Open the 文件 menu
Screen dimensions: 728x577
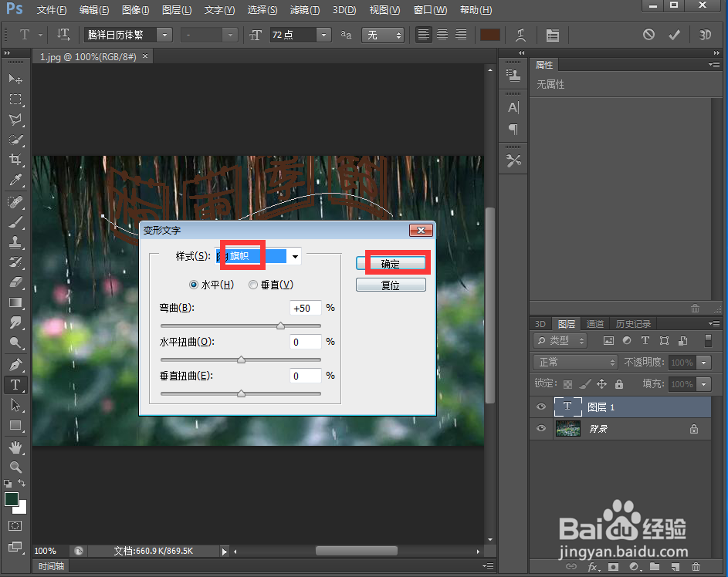[52, 10]
